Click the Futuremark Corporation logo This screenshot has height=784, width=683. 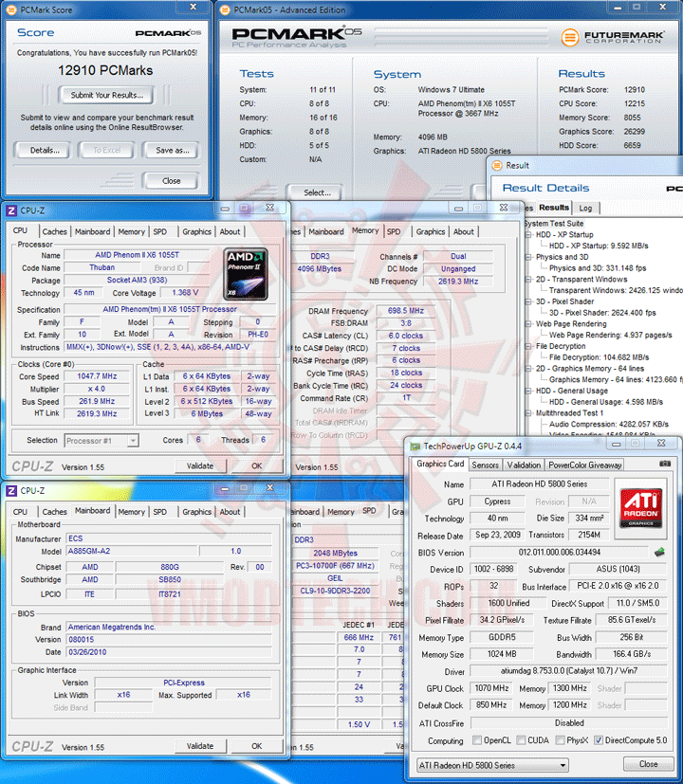coord(612,37)
